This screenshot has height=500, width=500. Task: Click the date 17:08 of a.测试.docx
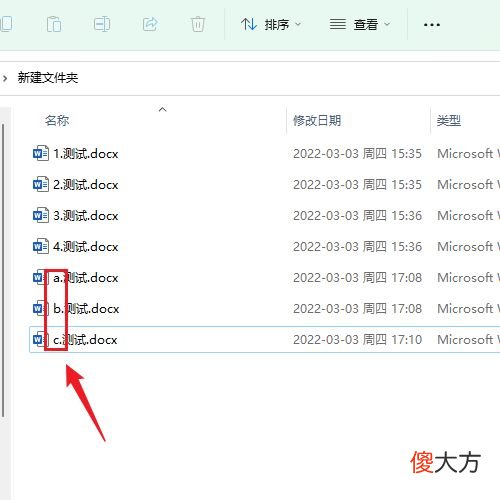pos(357,278)
